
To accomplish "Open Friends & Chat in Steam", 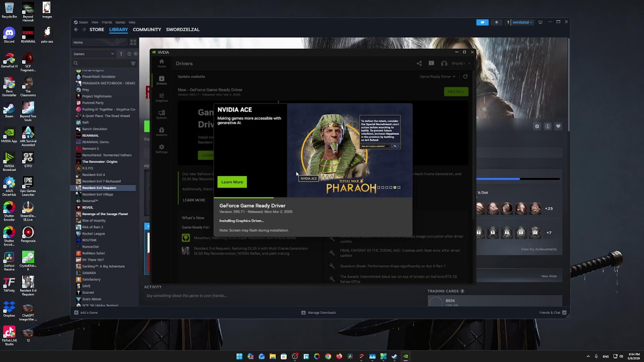I will 553,313.
